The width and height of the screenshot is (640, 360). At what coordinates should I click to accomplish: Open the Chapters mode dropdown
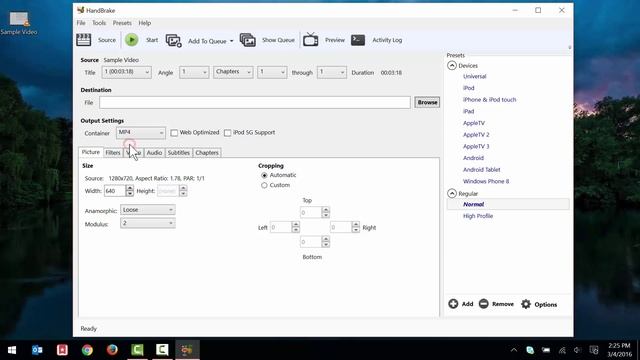click(233, 72)
